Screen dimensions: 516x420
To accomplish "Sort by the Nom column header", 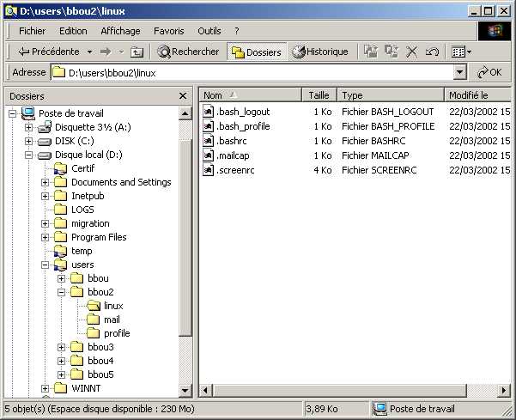I will 250,95.
